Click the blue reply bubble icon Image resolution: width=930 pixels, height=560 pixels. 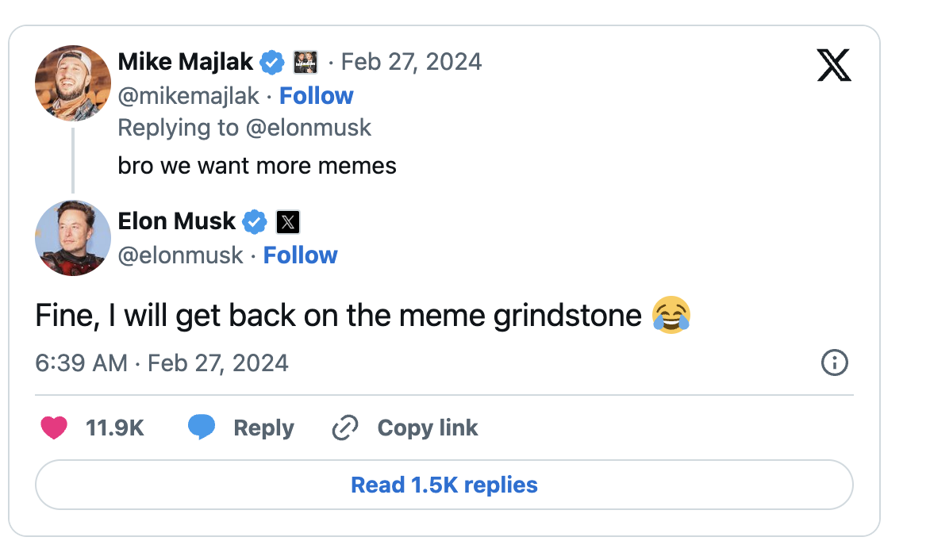(x=202, y=428)
